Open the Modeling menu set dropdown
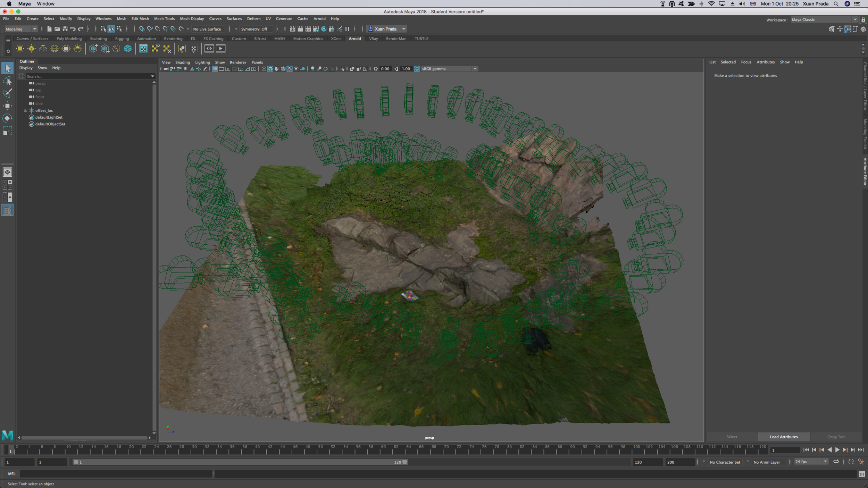868x488 pixels. click(34, 29)
